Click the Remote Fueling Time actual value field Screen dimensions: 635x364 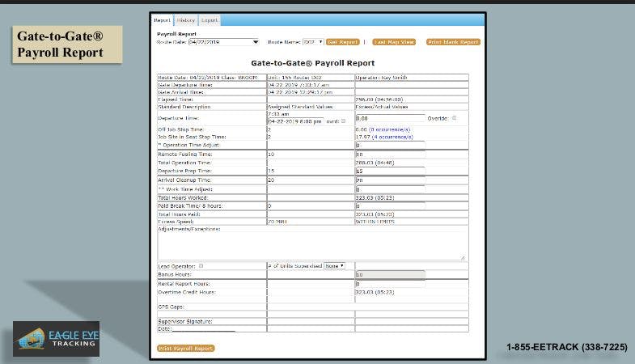point(391,154)
